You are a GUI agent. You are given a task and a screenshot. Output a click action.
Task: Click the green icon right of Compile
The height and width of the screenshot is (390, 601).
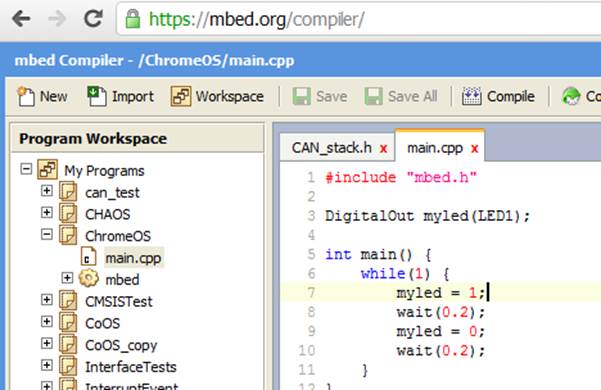tap(571, 96)
